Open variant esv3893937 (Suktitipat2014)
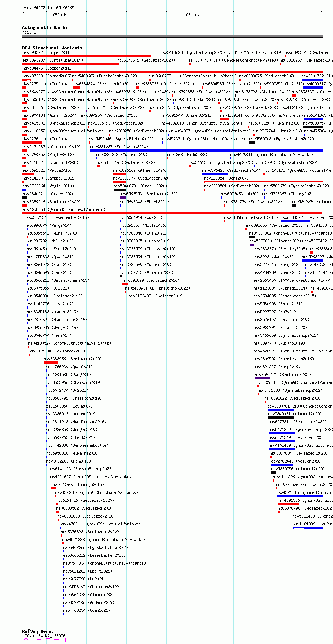The height and width of the screenshot is (644, 333). tap(53, 61)
